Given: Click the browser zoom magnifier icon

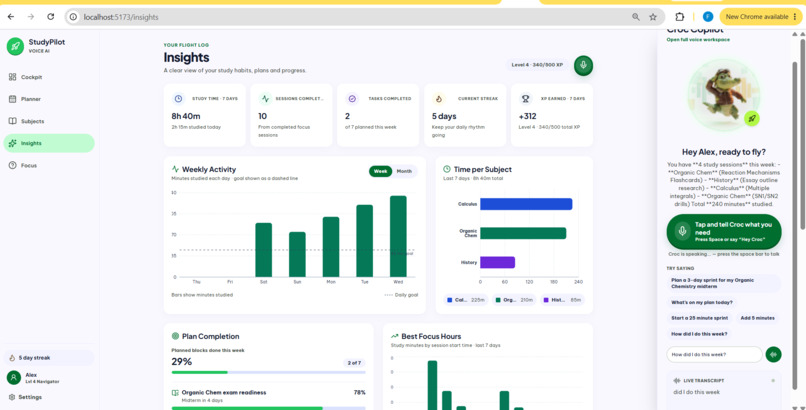Looking at the screenshot, I should 636,17.
